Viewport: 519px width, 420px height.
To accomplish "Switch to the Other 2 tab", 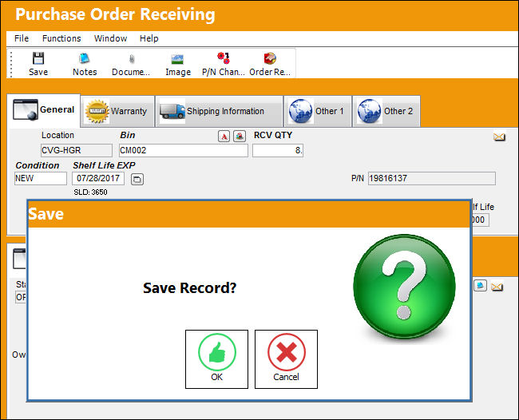I will pyautogui.click(x=386, y=111).
